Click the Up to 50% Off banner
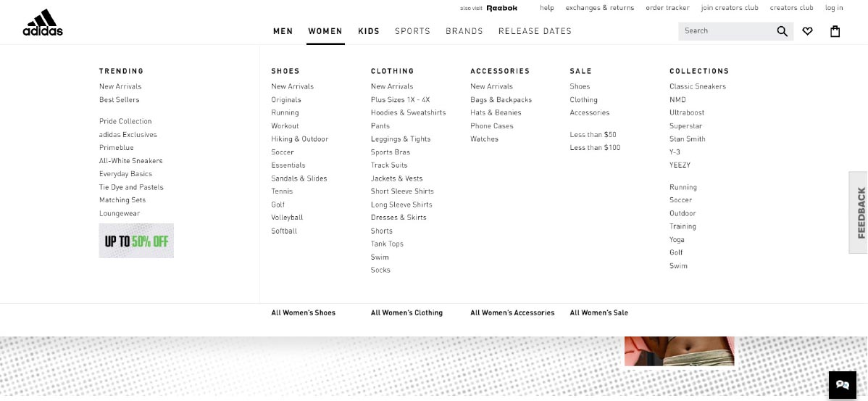This screenshot has width=868, height=401. point(136,241)
